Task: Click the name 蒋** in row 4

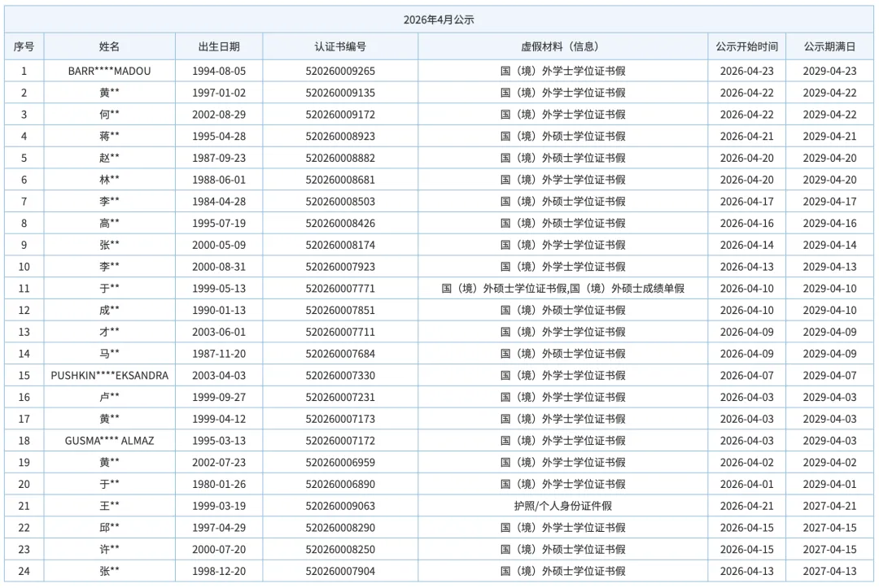Action: (x=109, y=136)
